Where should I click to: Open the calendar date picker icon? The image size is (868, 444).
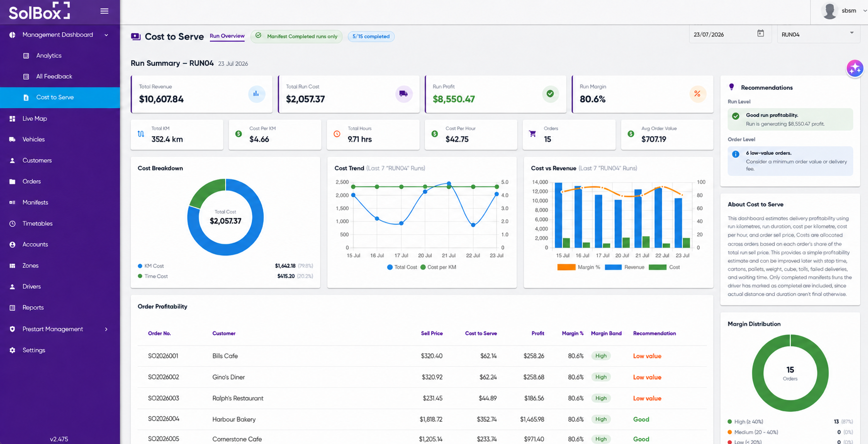click(x=761, y=33)
